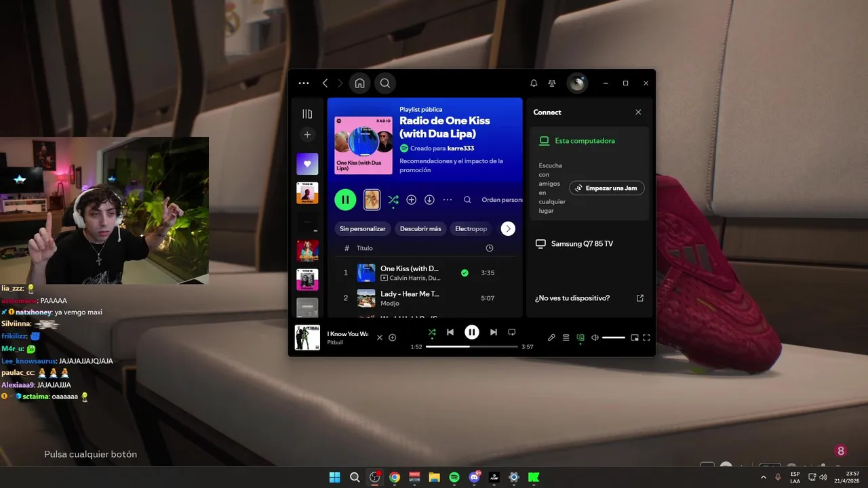Image resolution: width=868 pixels, height=488 pixels.
Task: Pause the song in the player bar
Action: [472, 332]
